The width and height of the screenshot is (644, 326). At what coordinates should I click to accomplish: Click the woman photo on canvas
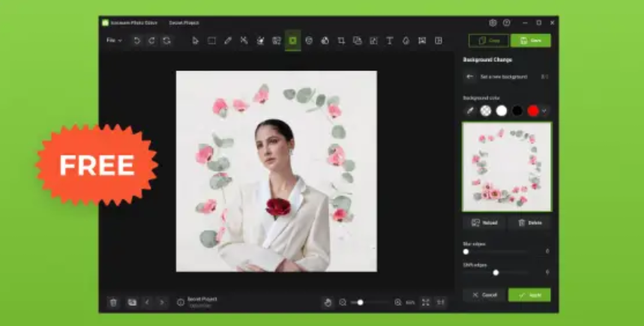point(277,171)
